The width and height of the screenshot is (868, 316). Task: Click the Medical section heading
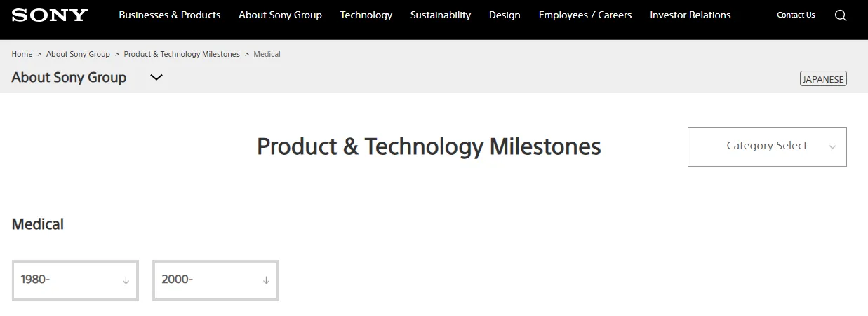click(x=38, y=224)
